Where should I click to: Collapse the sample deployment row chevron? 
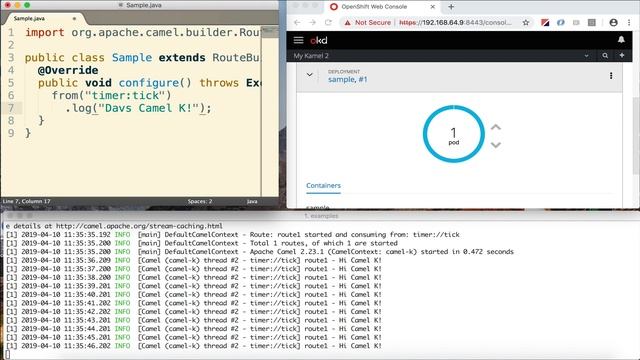click(x=309, y=75)
